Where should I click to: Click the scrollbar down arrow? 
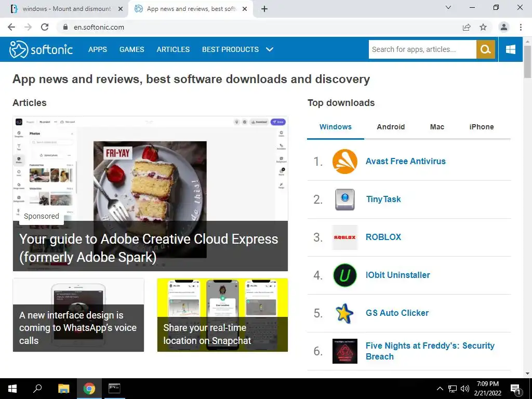pyautogui.click(x=527, y=374)
